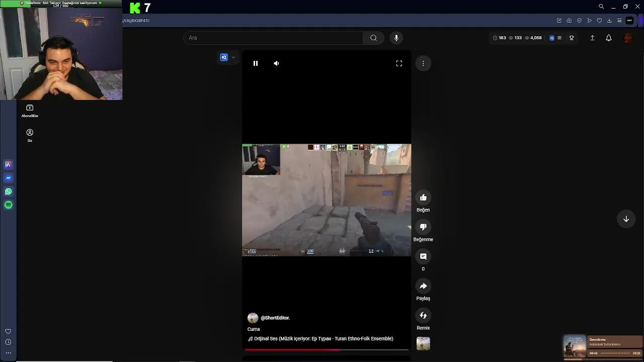Open the stats bar list menu icon
Viewport: 644px width, 362px height.
[x=559, y=38]
